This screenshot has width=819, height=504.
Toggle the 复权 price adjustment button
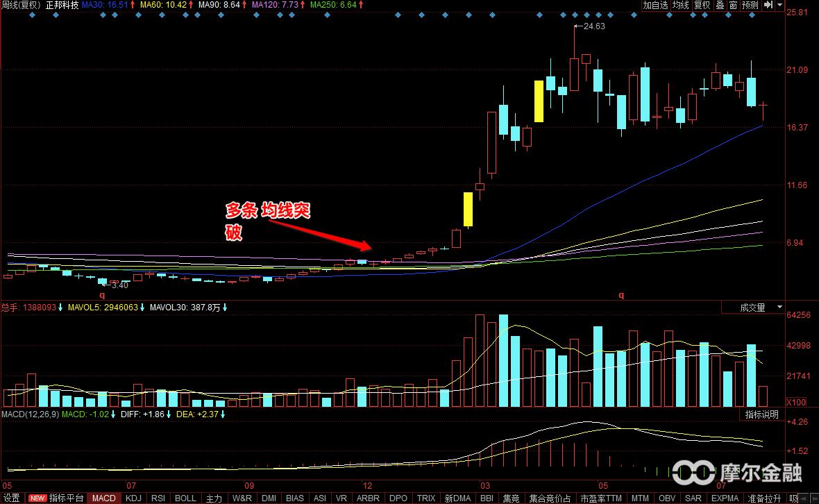(702, 5)
